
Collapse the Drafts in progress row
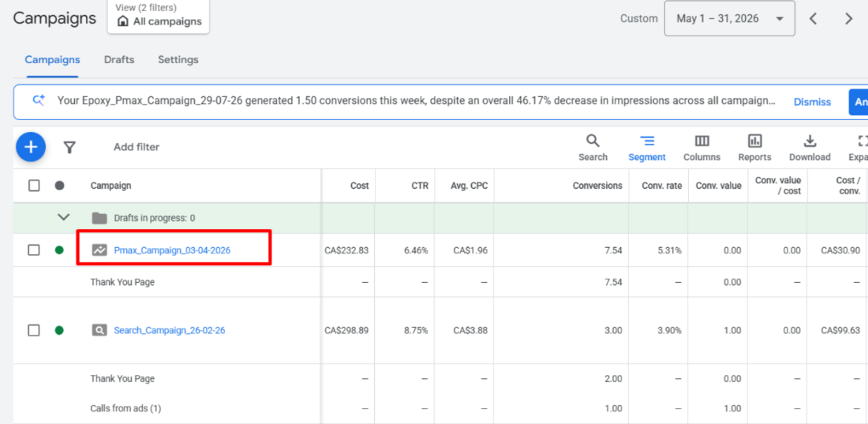(64, 218)
